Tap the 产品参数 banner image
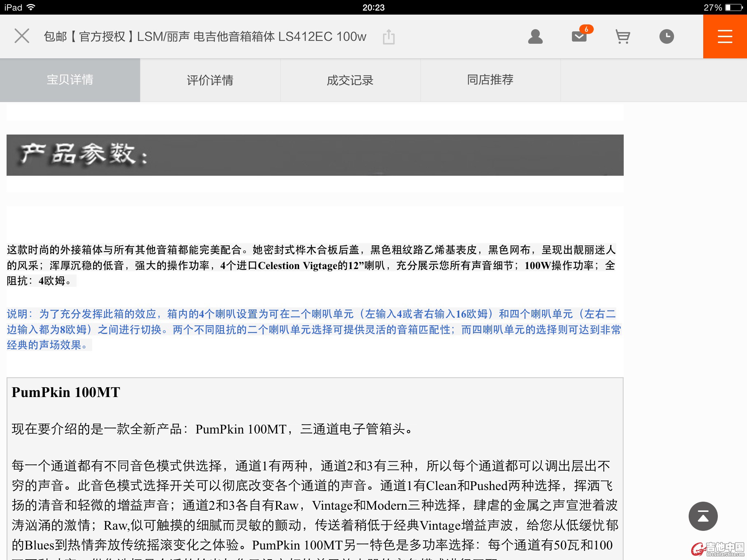747x560 pixels. coord(315,155)
